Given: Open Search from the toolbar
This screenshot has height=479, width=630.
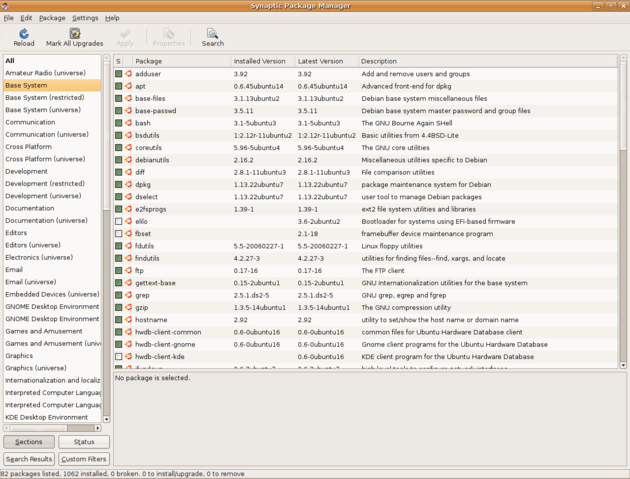Looking at the screenshot, I should point(212,37).
